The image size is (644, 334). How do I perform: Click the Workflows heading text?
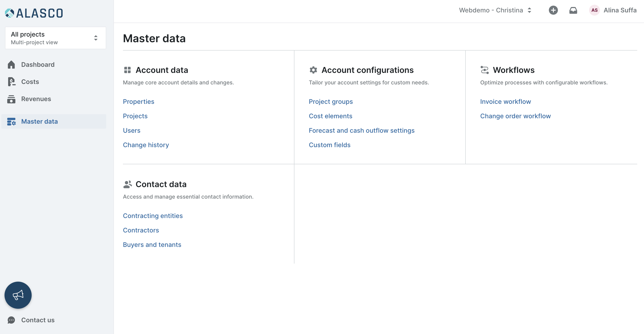(x=514, y=70)
